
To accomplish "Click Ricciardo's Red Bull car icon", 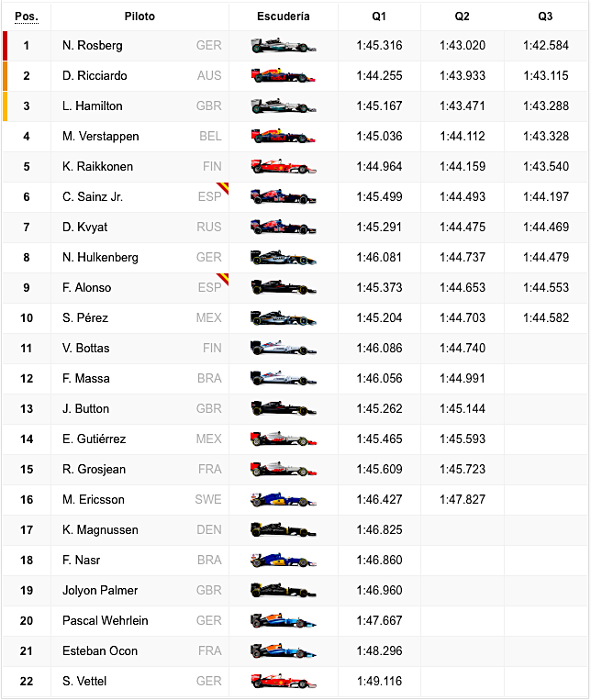I will (x=284, y=75).
